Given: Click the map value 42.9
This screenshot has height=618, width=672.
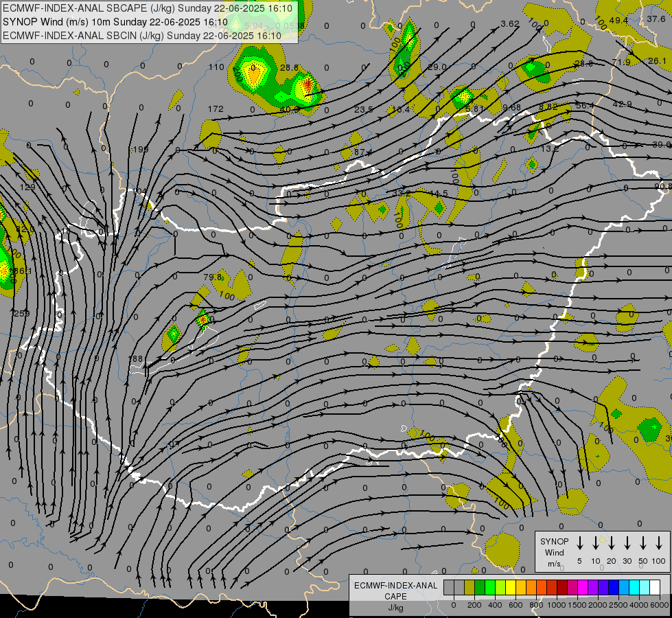Looking at the screenshot, I should [623, 104].
